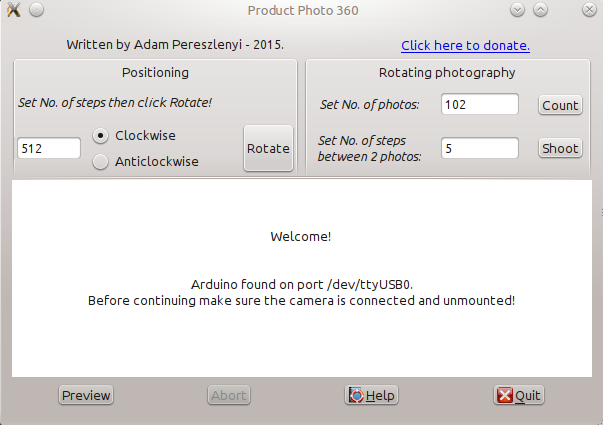This screenshot has height=425, width=603.
Task: Click the Rotate button
Action: (268, 148)
